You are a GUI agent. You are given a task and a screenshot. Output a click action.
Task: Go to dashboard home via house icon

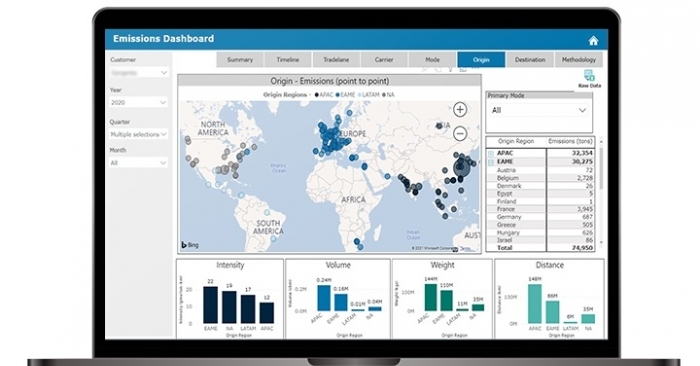(x=593, y=41)
